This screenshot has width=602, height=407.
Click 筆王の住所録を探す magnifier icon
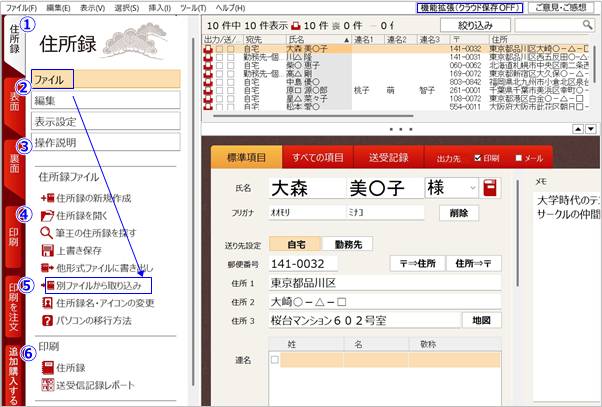pyautogui.click(x=47, y=232)
